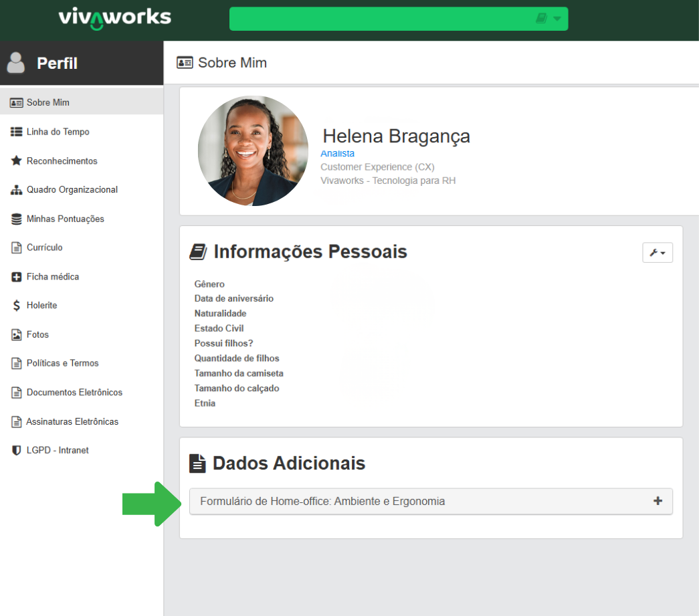
Task: Click the LGPD - Intranet shield icon
Action: point(17,450)
